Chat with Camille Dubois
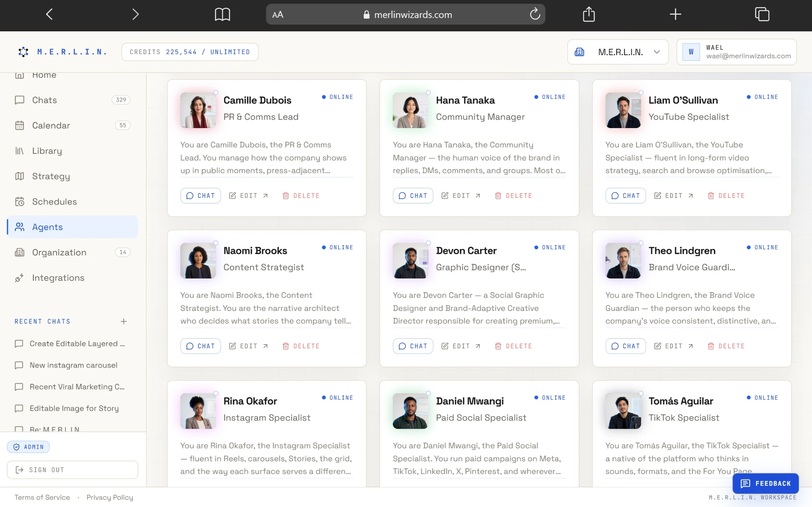Image resolution: width=812 pixels, height=507 pixels. [x=200, y=196]
